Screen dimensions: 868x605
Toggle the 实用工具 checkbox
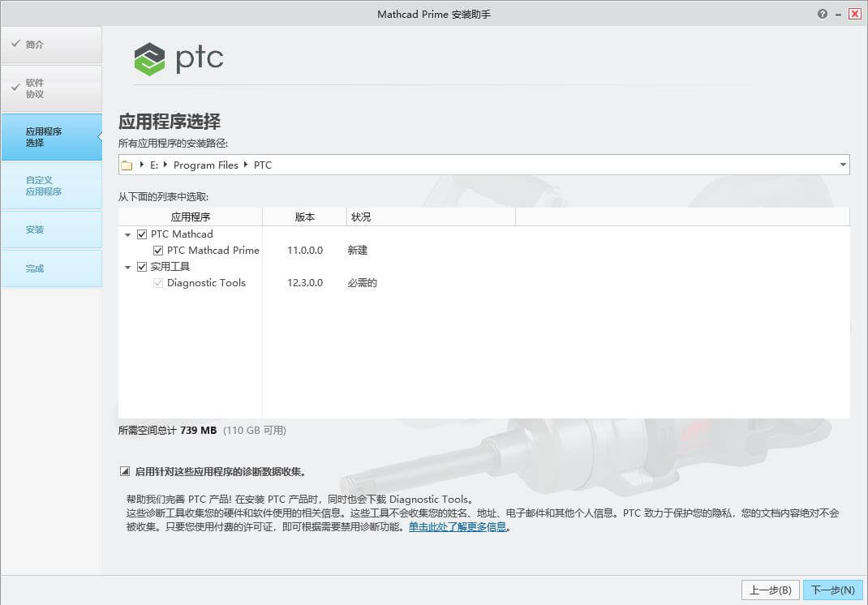tap(142, 267)
